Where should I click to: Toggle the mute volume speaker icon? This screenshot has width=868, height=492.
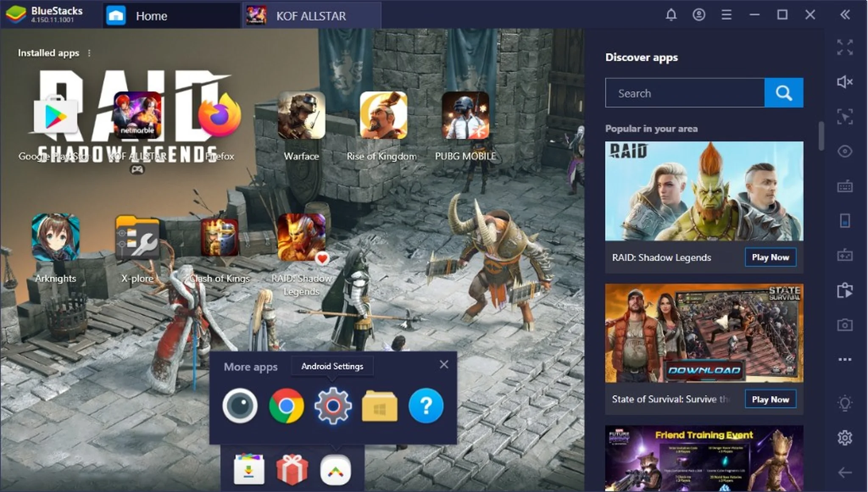pyautogui.click(x=845, y=82)
